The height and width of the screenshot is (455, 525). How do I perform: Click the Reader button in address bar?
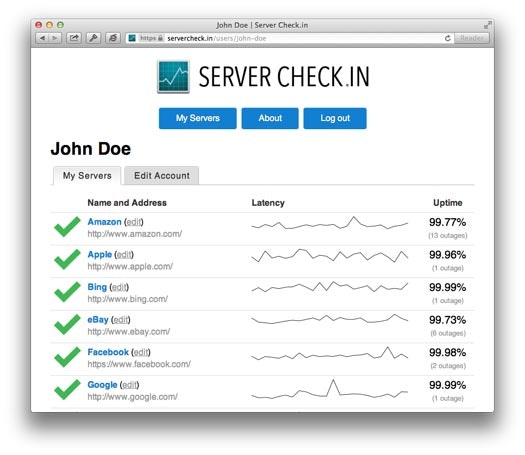click(x=471, y=38)
